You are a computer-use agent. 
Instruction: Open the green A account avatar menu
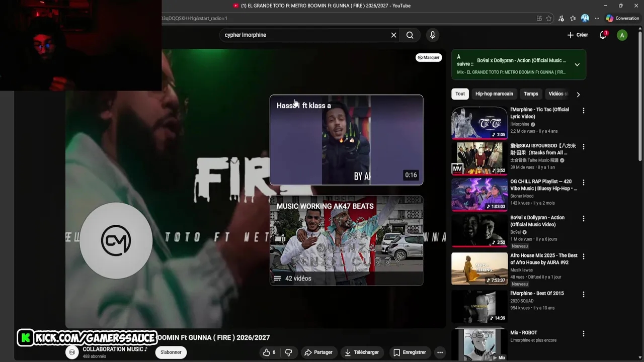click(622, 35)
